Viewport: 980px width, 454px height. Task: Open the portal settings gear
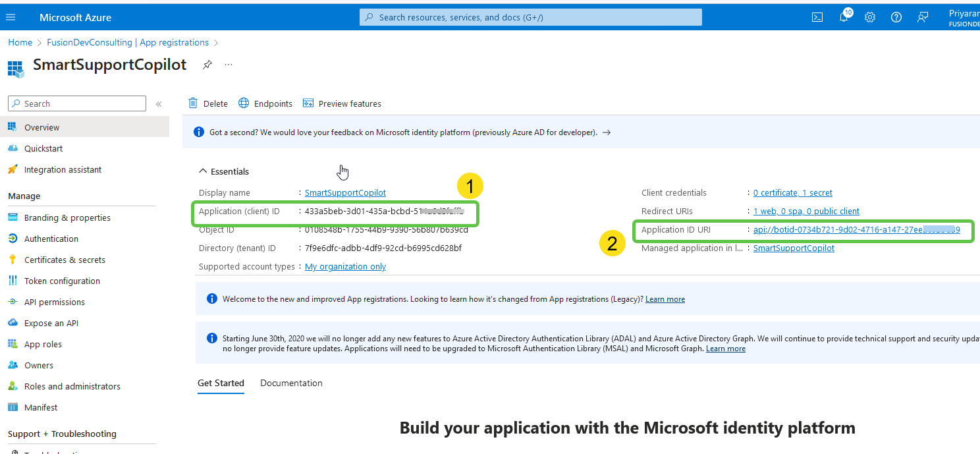[x=869, y=17]
